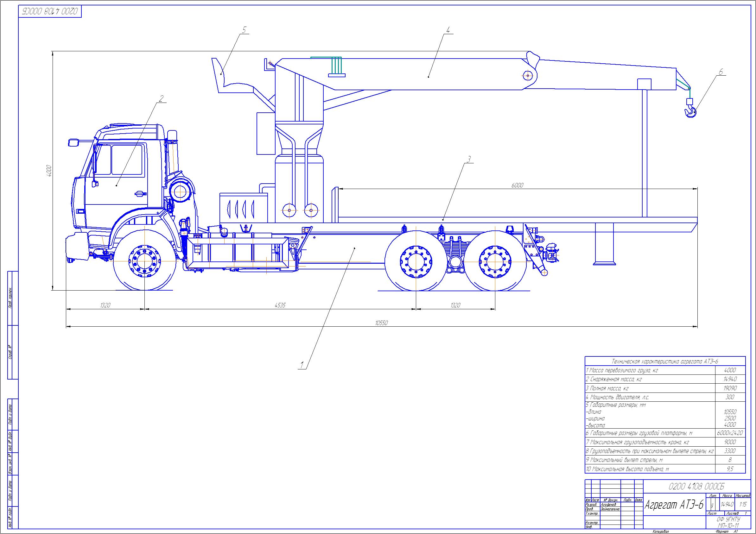
Task: Click the scale value "1:15"
Action: (x=743, y=505)
